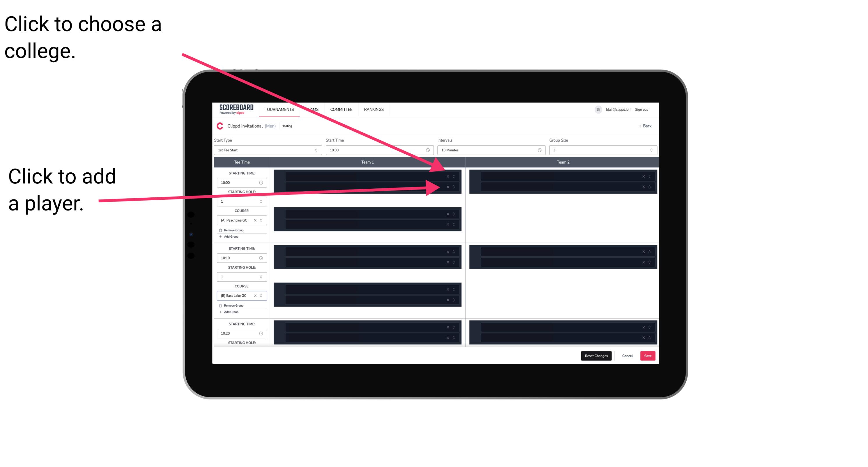Switch to the RANKINGS tab
This screenshot has height=467, width=868.
click(375, 110)
